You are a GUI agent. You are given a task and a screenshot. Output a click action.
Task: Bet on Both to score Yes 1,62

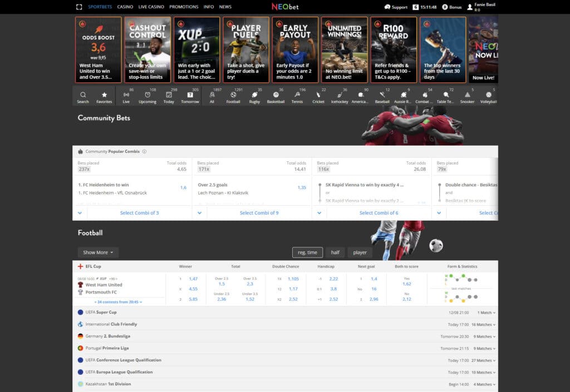coord(407,284)
